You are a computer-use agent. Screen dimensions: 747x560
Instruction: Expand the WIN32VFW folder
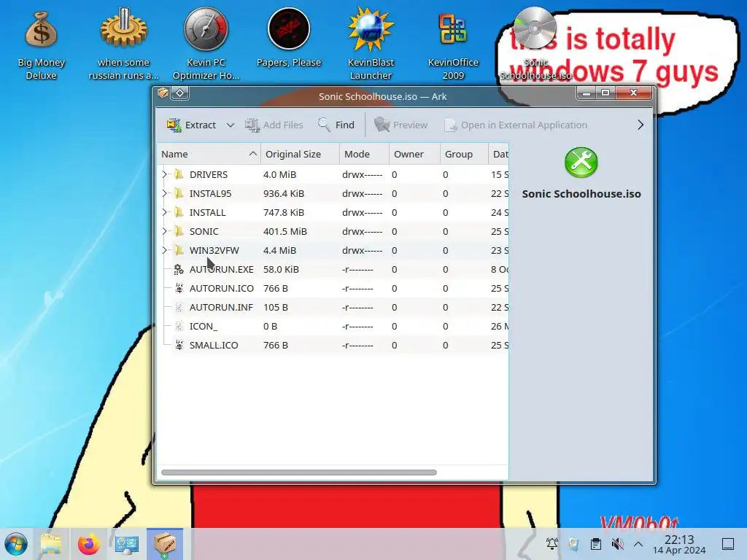tap(164, 250)
